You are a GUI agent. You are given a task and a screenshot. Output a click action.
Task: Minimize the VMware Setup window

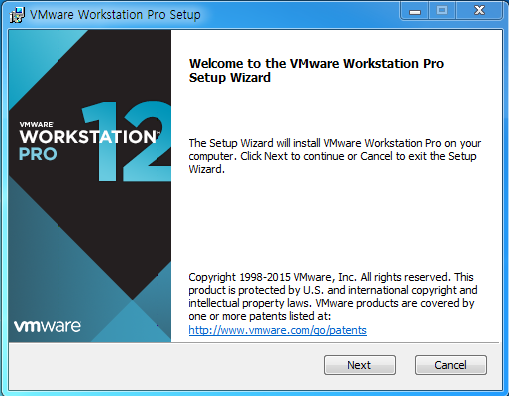415,11
